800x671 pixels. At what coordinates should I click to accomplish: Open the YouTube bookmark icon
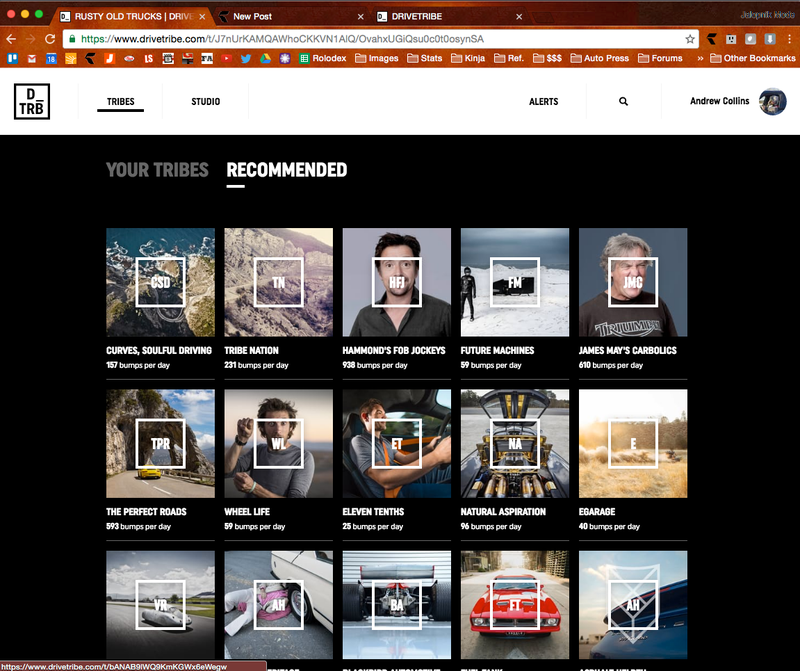point(227,58)
